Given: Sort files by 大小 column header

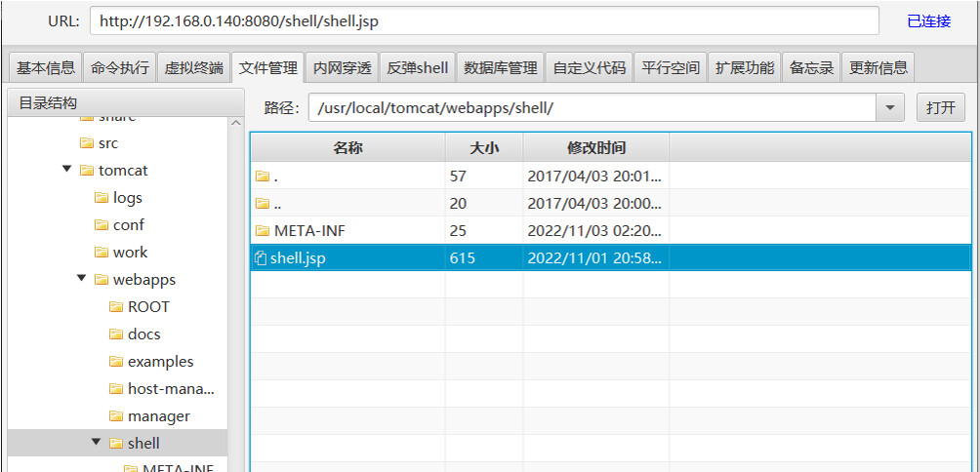Looking at the screenshot, I should click(484, 148).
